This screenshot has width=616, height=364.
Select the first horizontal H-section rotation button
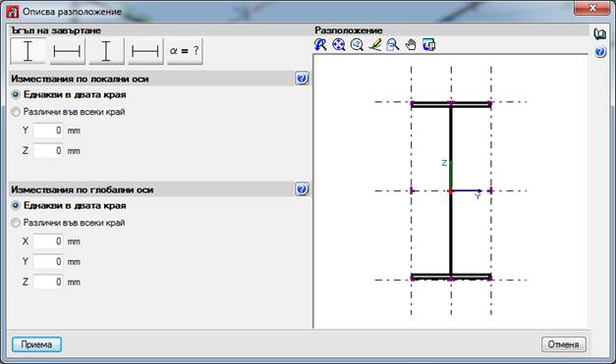click(67, 51)
